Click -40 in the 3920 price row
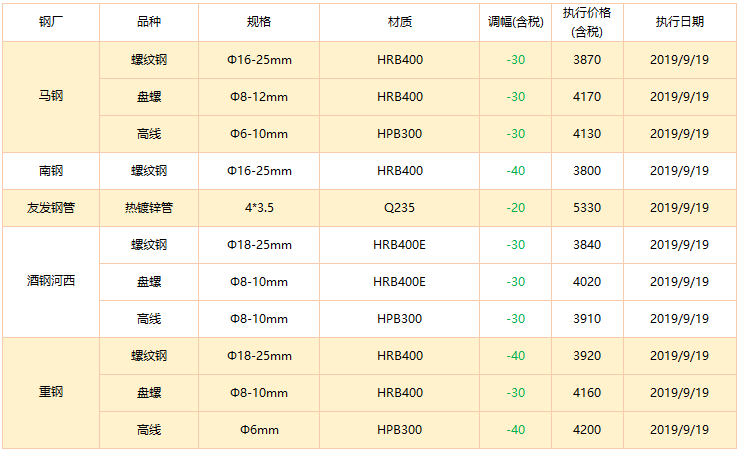The image size is (740, 452). pos(515,356)
